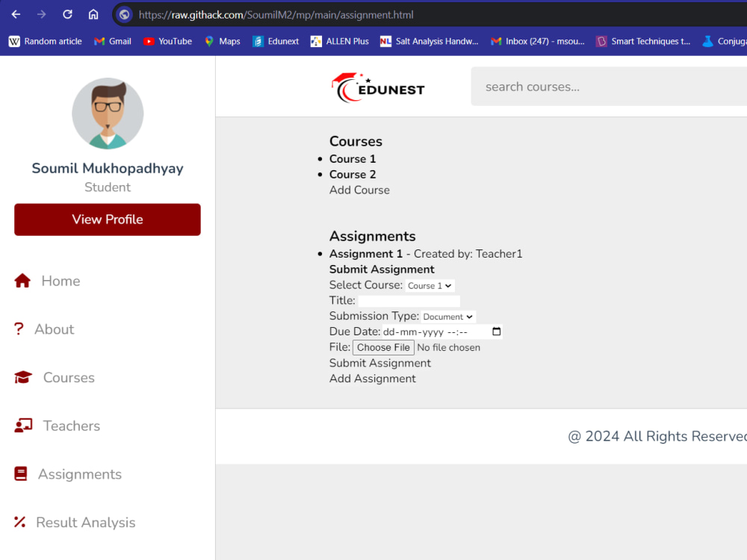The height and width of the screenshot is (560, 747).
Task: Select Course 1 in the list
Action: pos(353,159)
